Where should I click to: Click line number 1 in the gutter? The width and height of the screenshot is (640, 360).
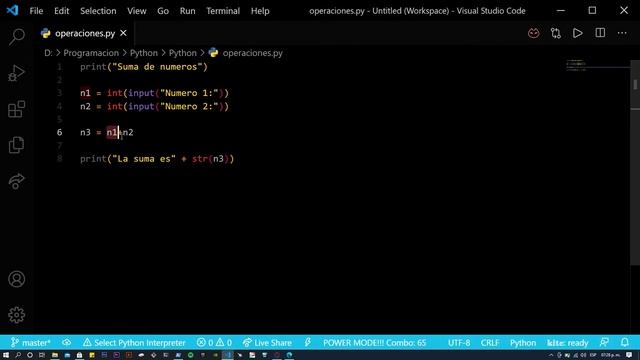(x=60, y=67)
